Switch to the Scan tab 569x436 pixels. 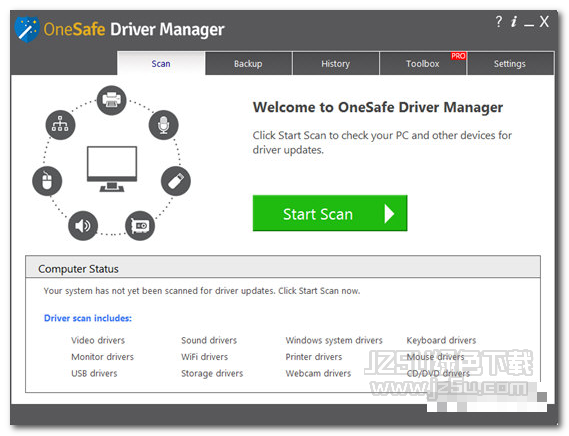(x=161, y=64)
